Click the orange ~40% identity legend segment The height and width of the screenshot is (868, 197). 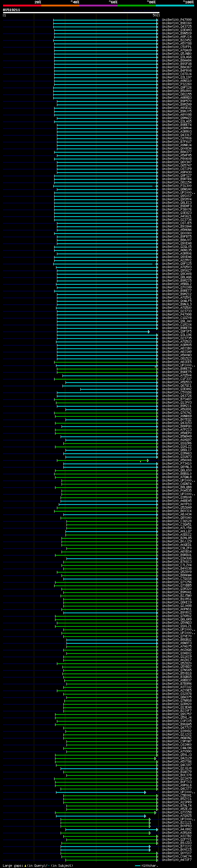(x=60, y=6)
